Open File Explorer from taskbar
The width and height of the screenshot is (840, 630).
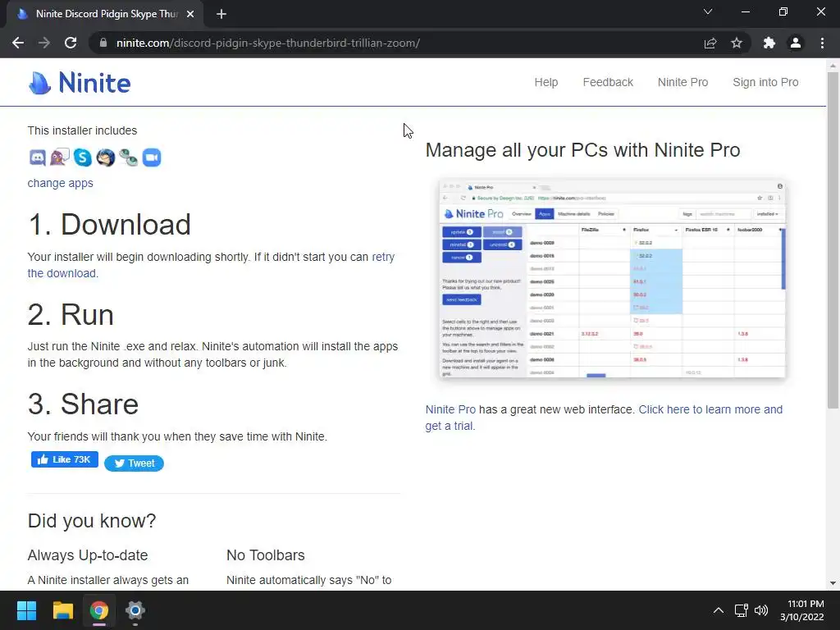click(62, 610)
